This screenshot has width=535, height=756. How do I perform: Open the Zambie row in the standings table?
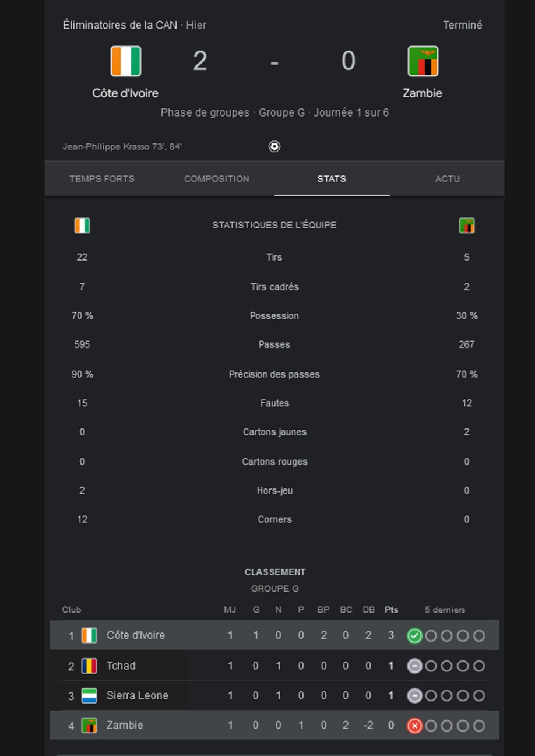pyautogui.click(x=274, y=726)
